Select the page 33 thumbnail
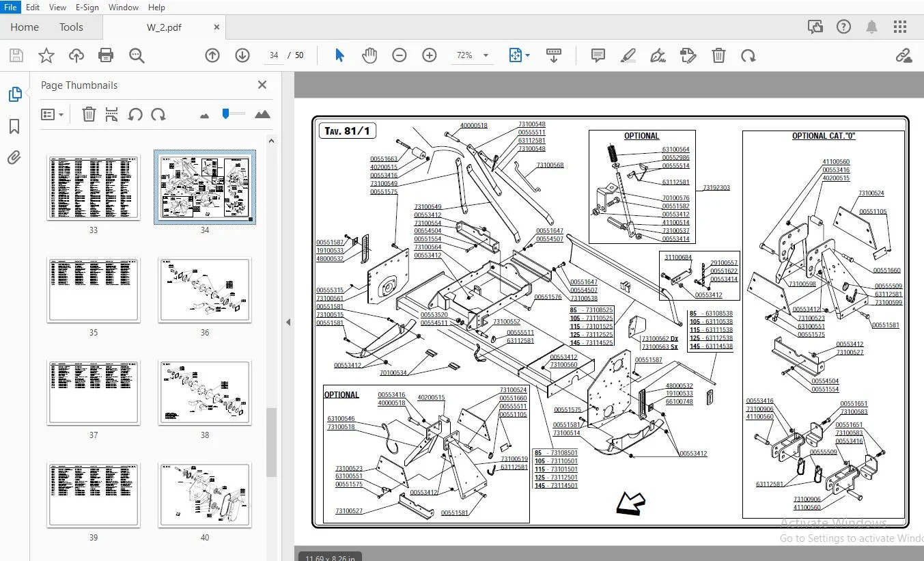This screenshot has width=924, height=561. point(94,187)
